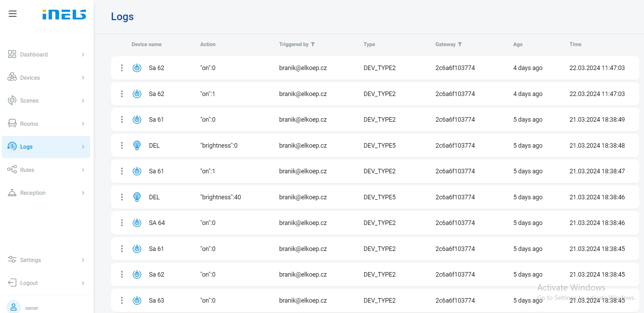
Task: Click the lightbulb icon for DEL brightness 0
Action: point(137,146)
